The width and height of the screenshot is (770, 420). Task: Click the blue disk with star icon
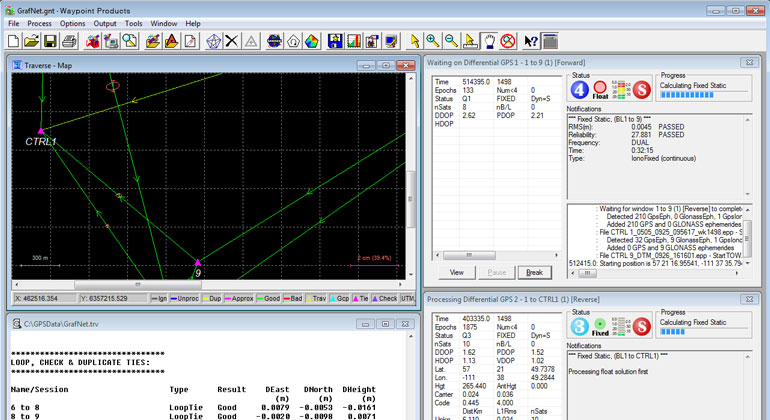click(x=335, y=41)
